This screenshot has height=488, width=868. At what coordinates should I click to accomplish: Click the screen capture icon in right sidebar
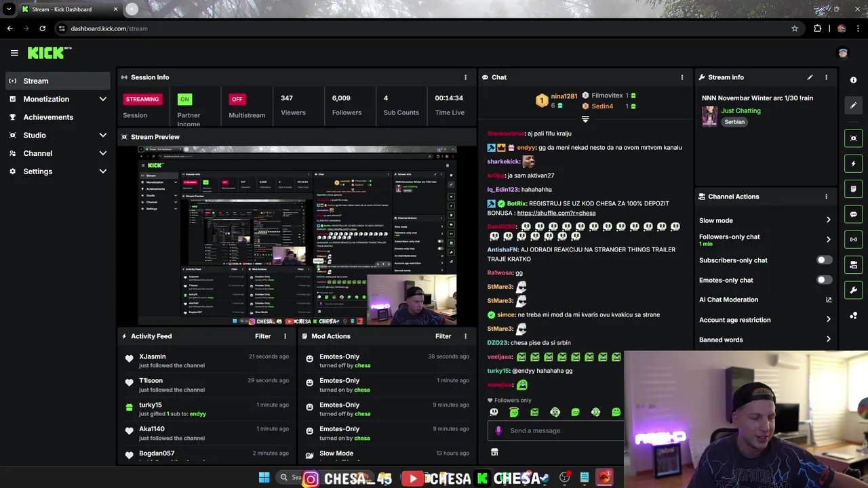pos(854,138)
